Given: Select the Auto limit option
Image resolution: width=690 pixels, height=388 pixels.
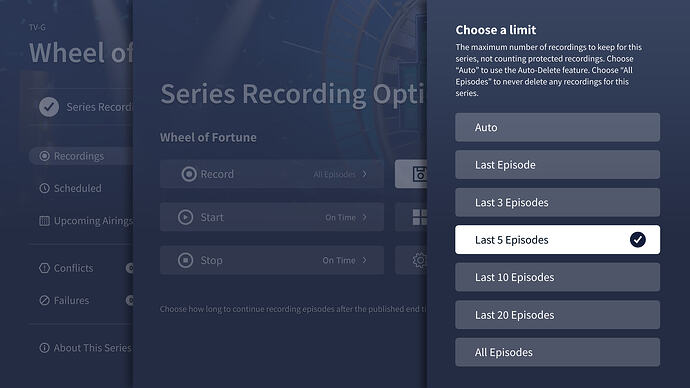Looking at the screenshot, I should click(558, 128).
